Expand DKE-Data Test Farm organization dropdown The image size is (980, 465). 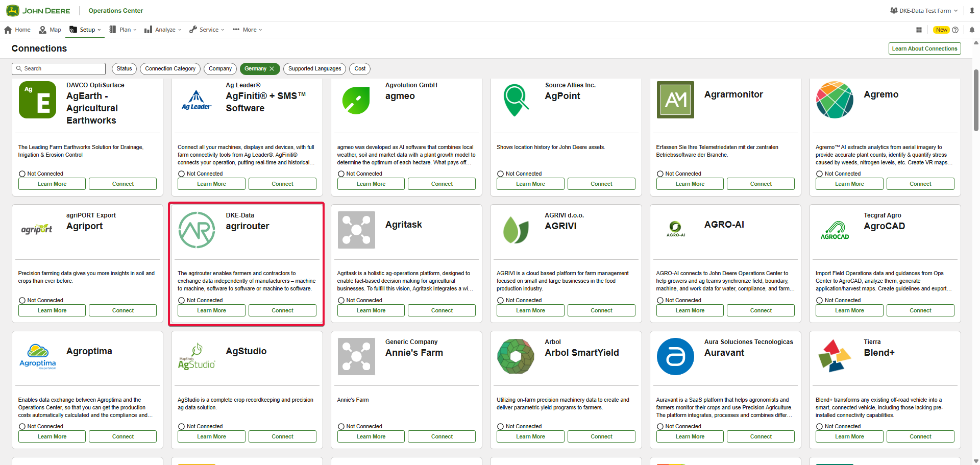924,10
